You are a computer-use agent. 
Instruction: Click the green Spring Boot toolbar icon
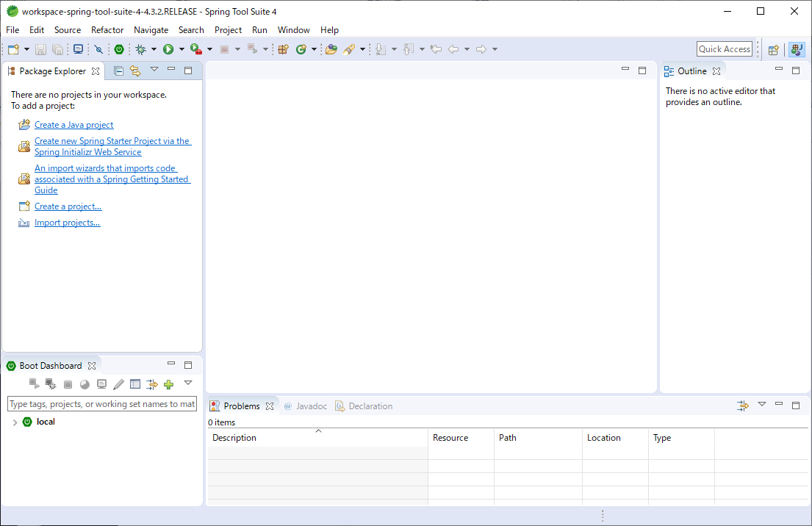[x=119, y=49]
